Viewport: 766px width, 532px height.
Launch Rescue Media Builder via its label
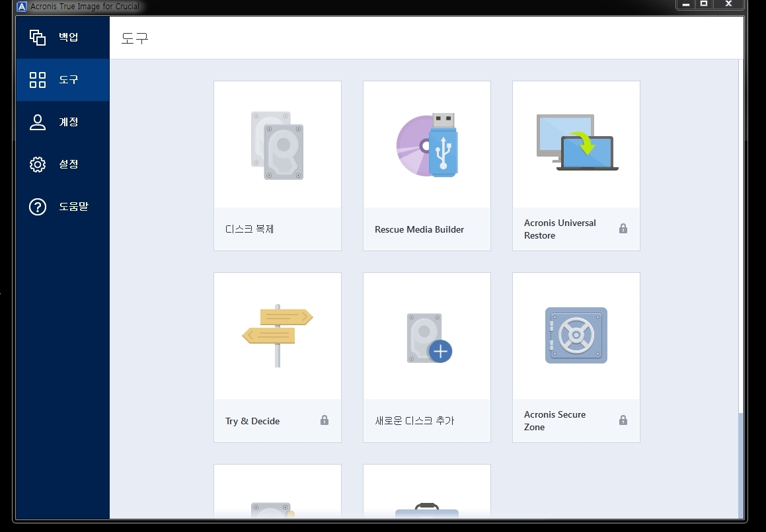(x=419, y=229)
